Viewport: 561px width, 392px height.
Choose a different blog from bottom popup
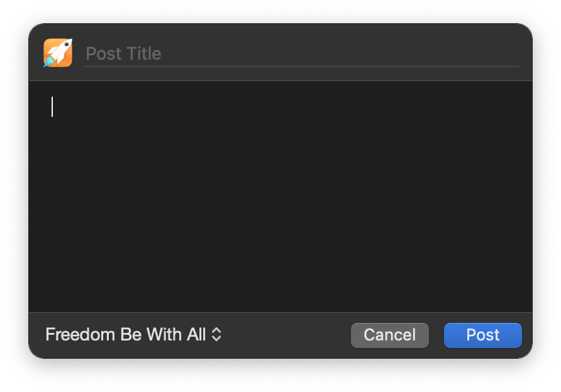click(x=133, y=335)
